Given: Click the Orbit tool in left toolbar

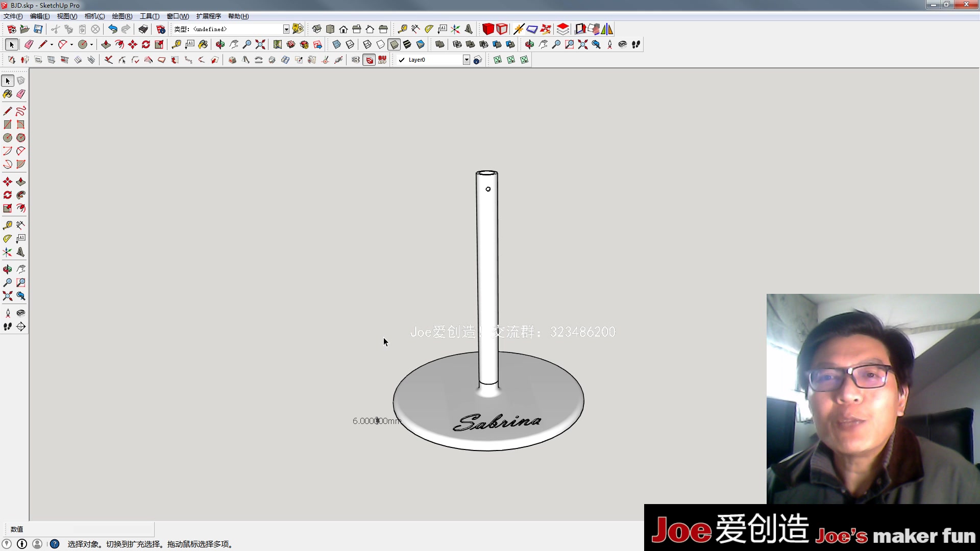Looking at the screenshot, I should pyautogui.click(x=8, y=269).
